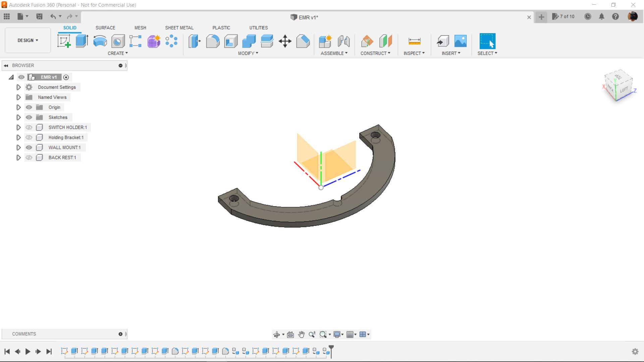Expand the BACK REST:1 tree node
Viewport: 644px width, 362px height.
(18, 158)
